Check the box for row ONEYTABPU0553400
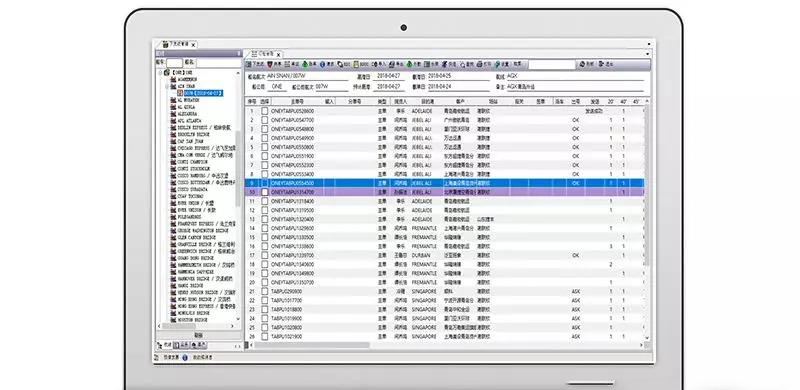Image resolution: width=800 pixels, height=390 pixels. pyautogui.click(x=265, y=174)
